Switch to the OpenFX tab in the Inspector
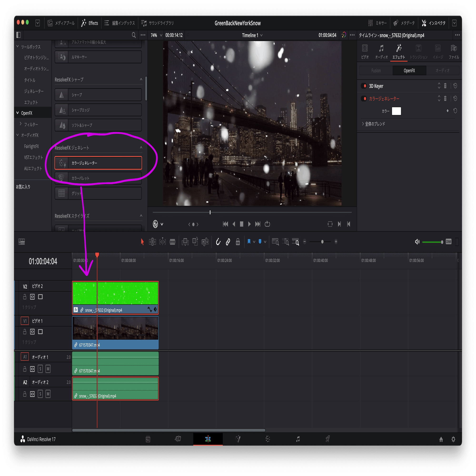Screen dimensions: 476x476 409,70
